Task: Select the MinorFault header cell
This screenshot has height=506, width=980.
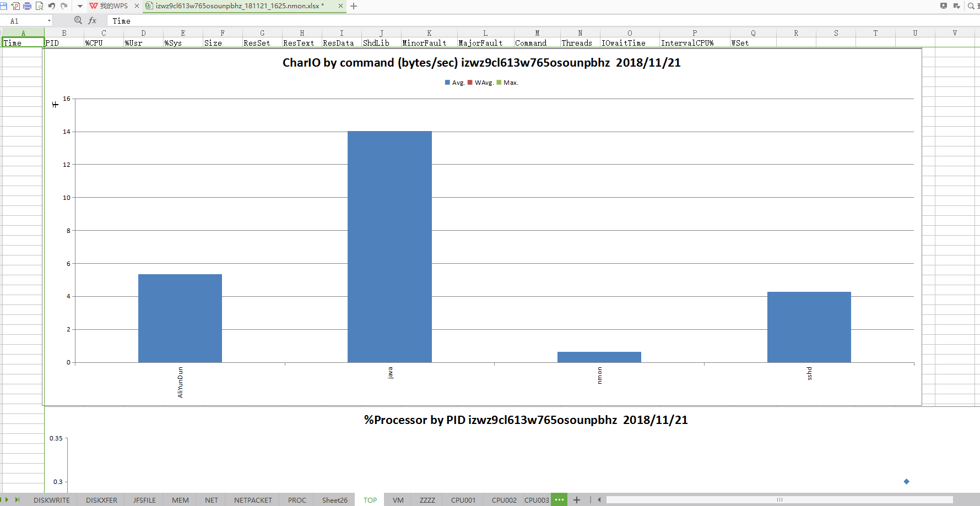Action: tap(429, 43)
